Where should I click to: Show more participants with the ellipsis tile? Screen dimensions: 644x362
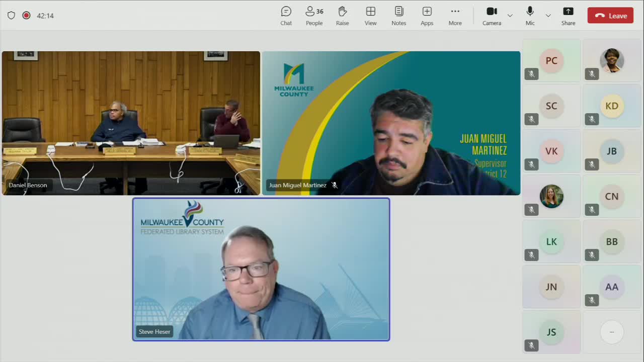coord(612,332)
